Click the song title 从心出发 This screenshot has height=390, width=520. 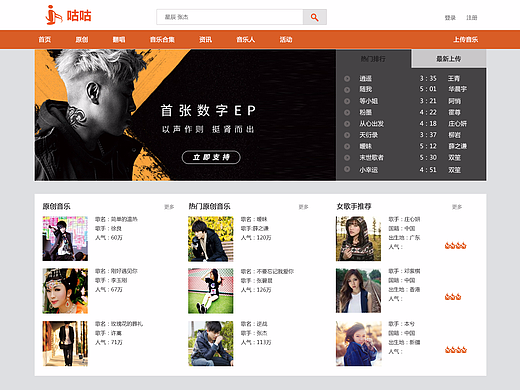click(371, 124)
